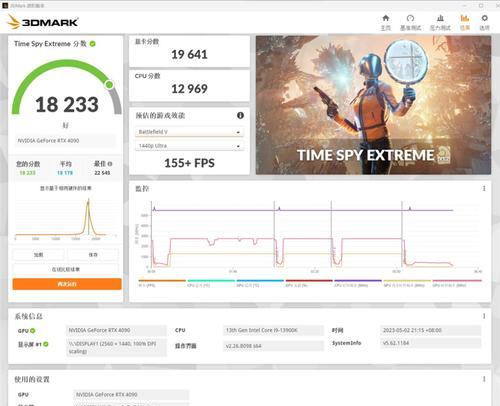500x406 pixels.
Task: Toggle the yellow GPU memory clock legend entry
Action: [407, 283]
